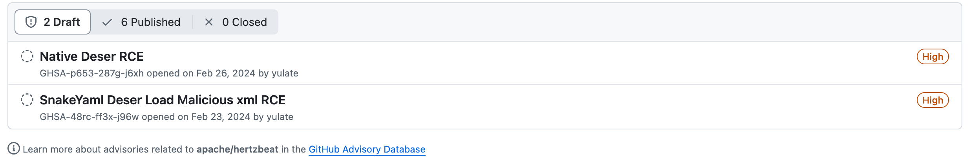Image resolution: width=980 pixels, height=160 pixels.
Task: Click the info icon near Learn more
Action: point(14,149)
